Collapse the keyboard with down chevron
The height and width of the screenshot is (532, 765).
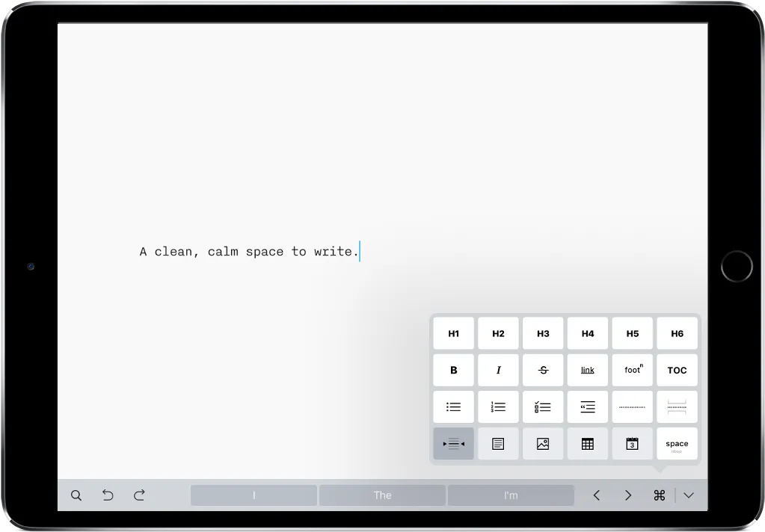[689, 495]
